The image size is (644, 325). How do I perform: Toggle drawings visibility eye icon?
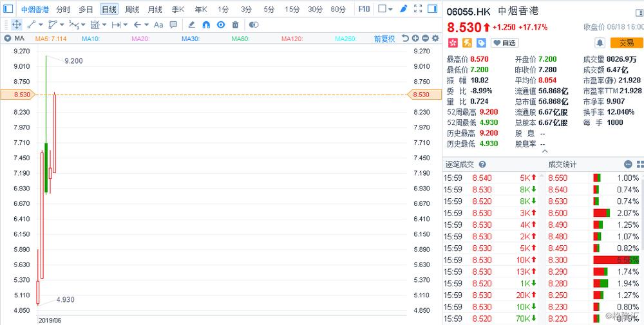pyautogui.click(x=221, y=24)
